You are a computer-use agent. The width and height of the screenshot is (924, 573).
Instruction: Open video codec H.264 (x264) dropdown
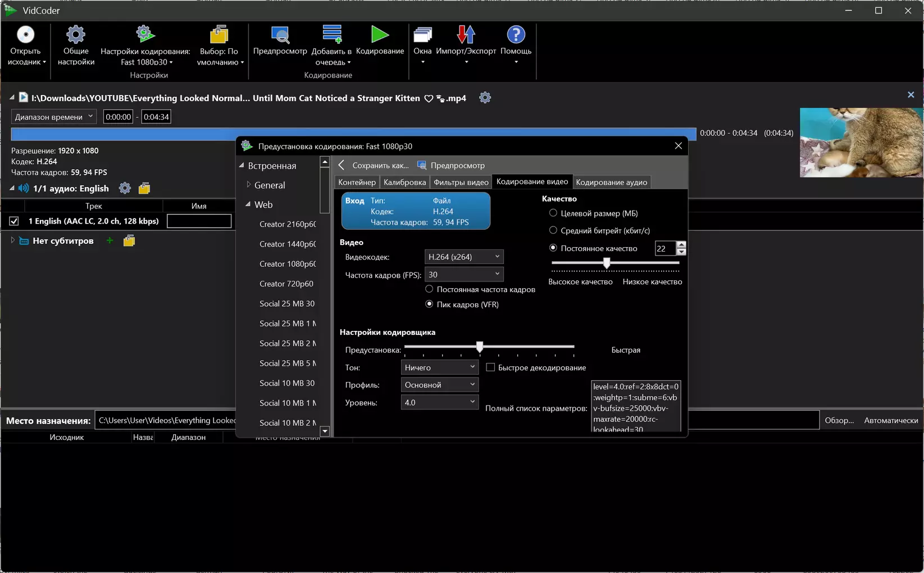pyautogui.click(x=464, y=257)
